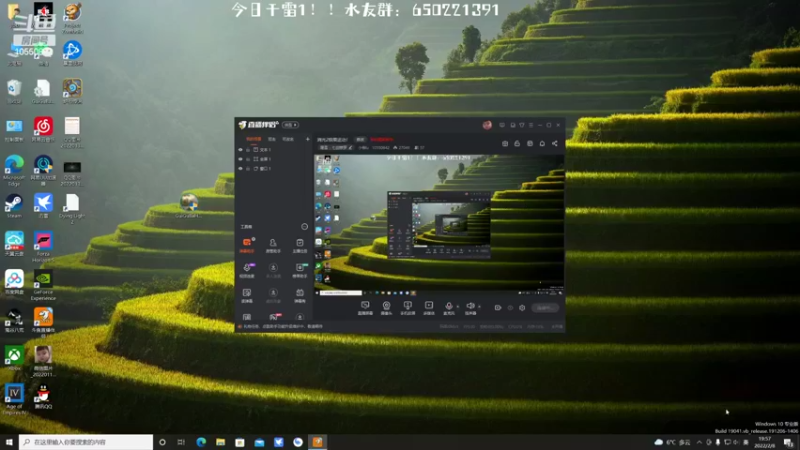The width and height of the screenshot is (800, 450).
Task: Open the person-shaped toolbox tool in top row
Action: coord(273,245)
